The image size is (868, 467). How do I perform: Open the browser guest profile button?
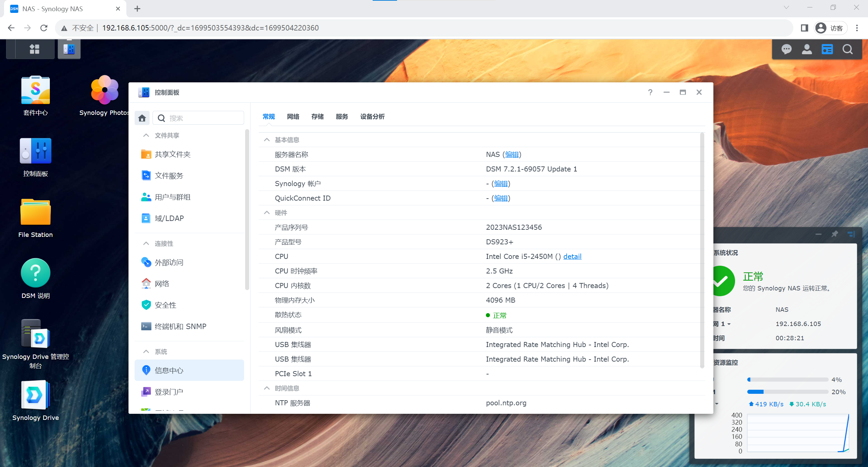pyautogui.click(x=830, y=28)
